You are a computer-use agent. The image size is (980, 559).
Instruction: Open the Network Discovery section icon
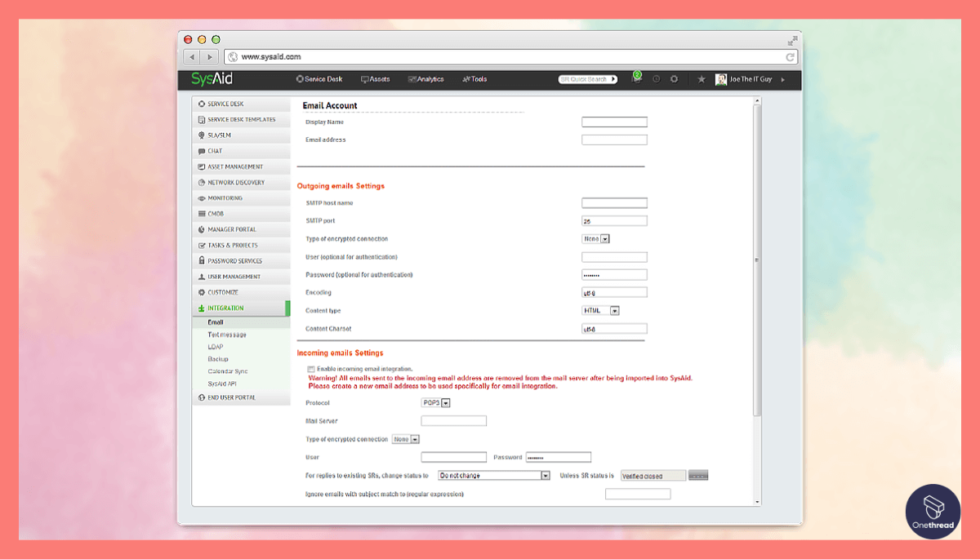tap(200, 182)
